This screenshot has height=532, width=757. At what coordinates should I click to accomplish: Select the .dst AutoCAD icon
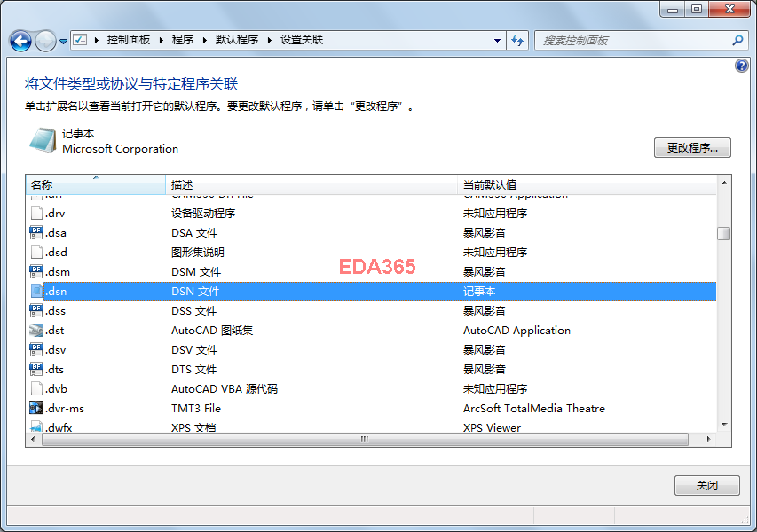tap(36, 331)
